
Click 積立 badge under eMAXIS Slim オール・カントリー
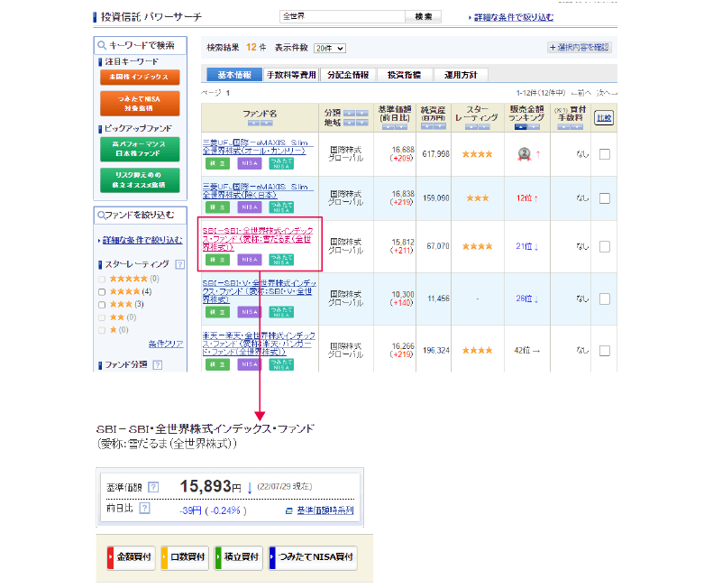point(217,163)
